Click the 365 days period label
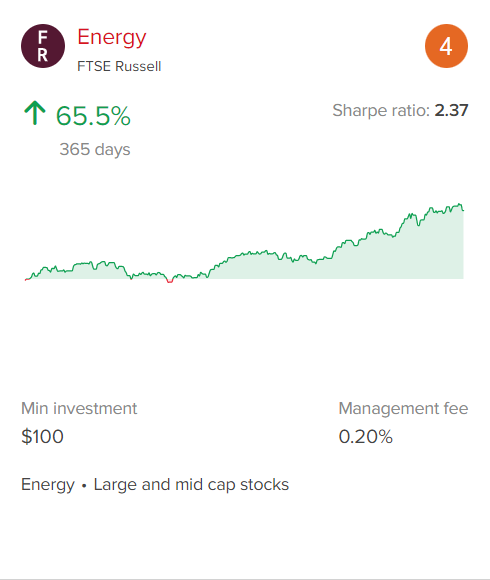Screen dimensions: 490x580 (x=95, y=149)
